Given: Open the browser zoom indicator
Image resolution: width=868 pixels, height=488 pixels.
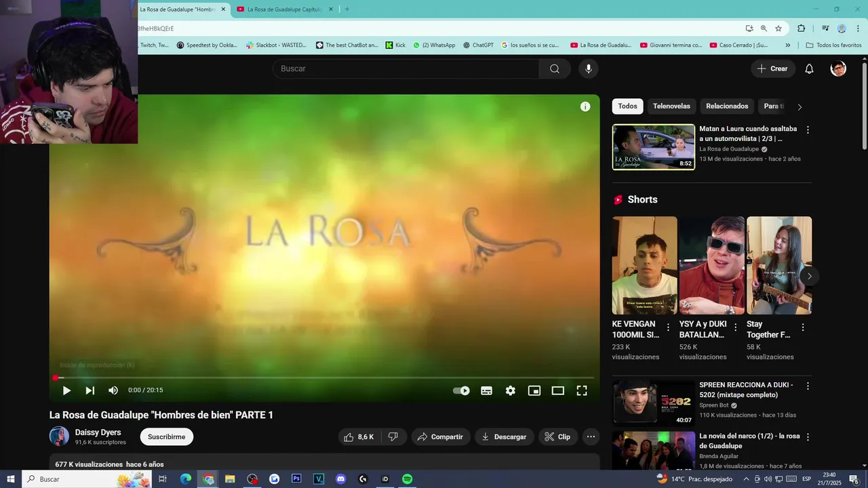Looking at the screenshot, I should click(764, 28).
